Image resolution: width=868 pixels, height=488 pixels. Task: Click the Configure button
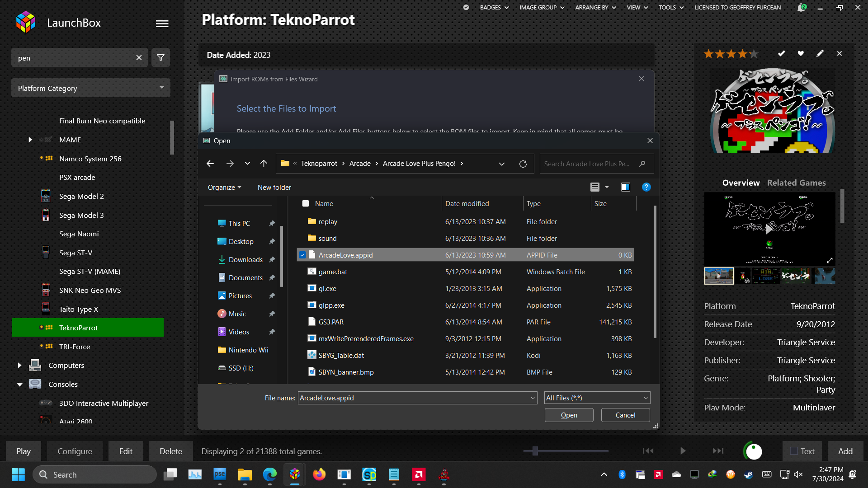[x=75, y=451]
